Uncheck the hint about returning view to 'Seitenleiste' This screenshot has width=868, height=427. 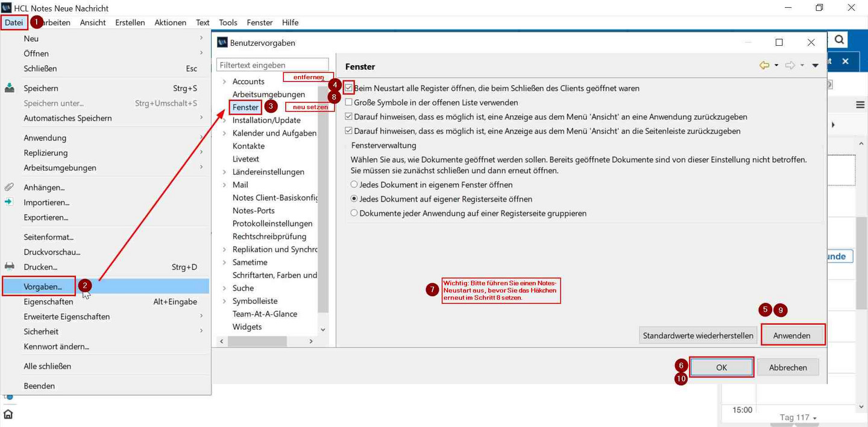[x=349, y=131]
